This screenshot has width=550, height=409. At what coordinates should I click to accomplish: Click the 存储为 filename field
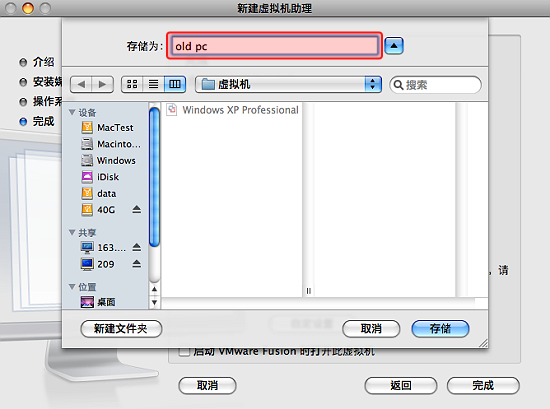point(274,46)
